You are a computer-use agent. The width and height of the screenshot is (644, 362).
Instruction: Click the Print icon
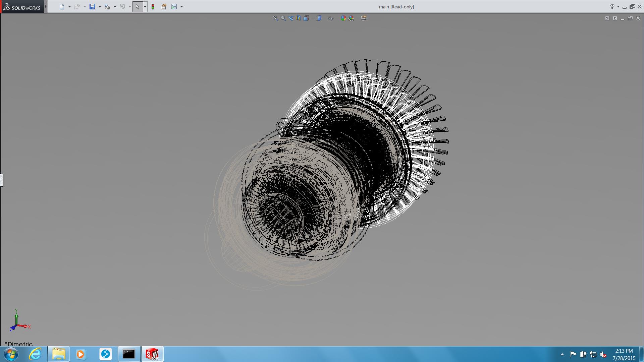click(107, 7)
